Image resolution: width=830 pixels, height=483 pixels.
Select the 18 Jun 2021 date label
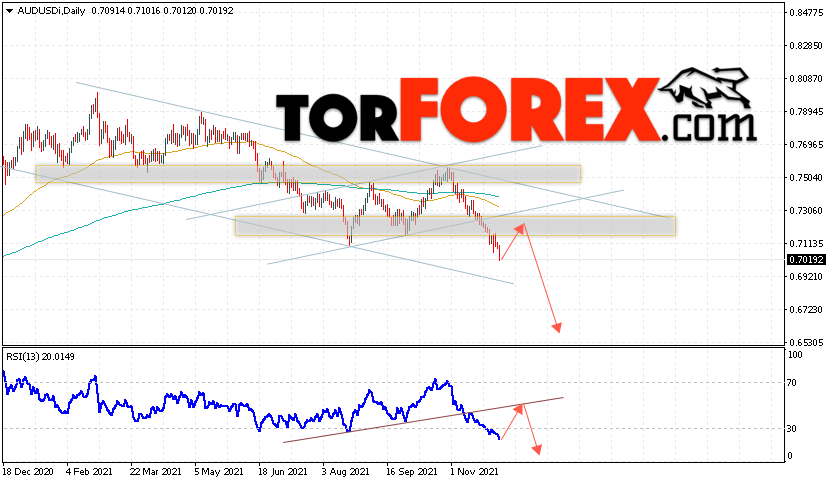click(283, 471)
